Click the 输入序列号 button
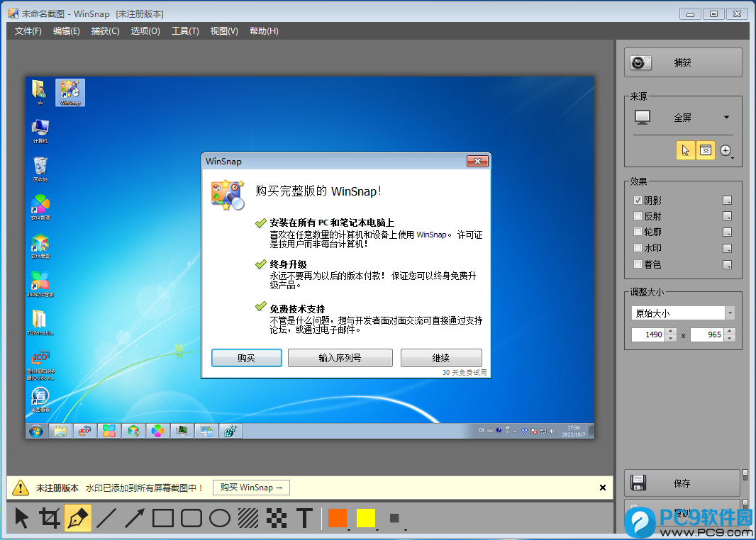756x540 pixels. [340, 358]
